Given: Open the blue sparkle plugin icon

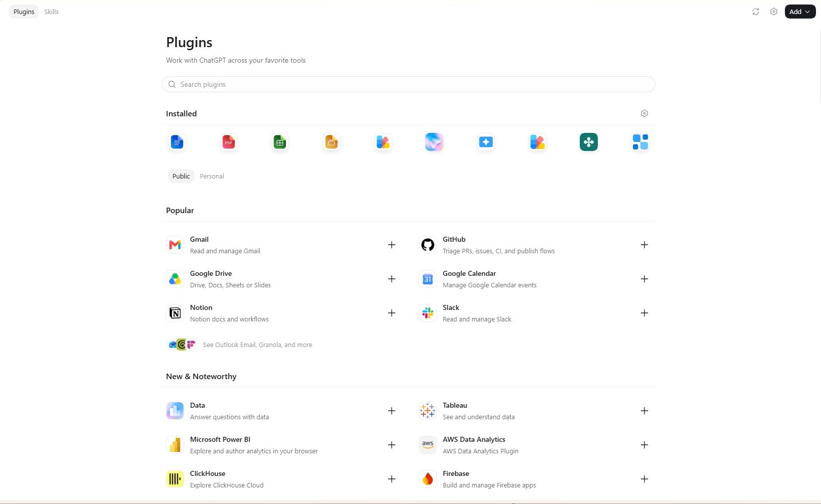Looking at the screenshot, I should click(x=486, y=142).
